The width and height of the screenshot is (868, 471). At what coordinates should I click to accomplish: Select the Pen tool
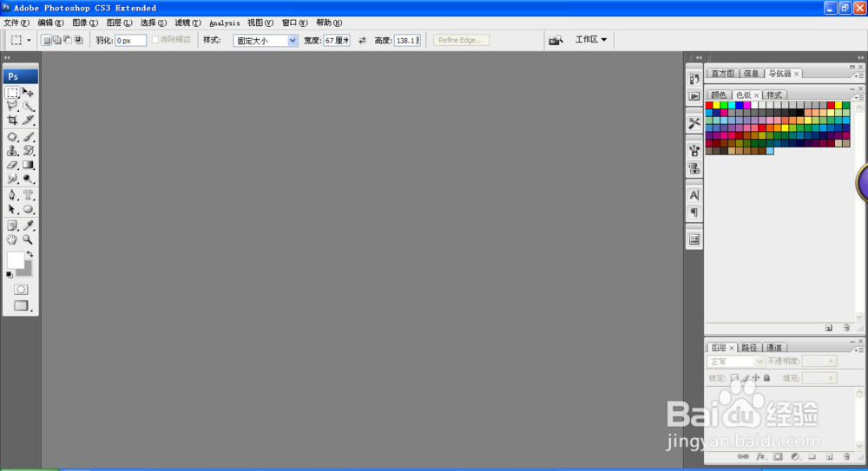coord(12,195)
